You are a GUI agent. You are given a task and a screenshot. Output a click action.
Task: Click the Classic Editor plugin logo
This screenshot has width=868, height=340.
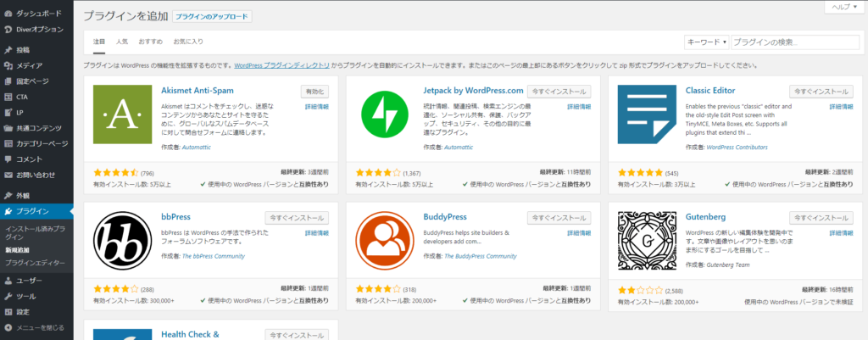click(x=647, y=114)
